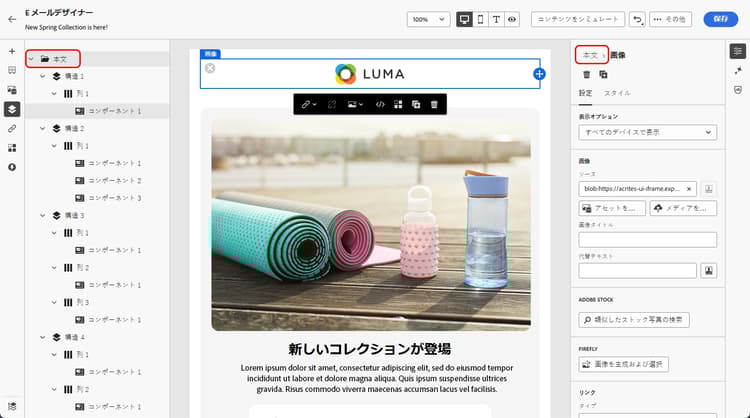Select the hero yoga mat image
Viewport: 750px width, 418px height.
[371, 225]
